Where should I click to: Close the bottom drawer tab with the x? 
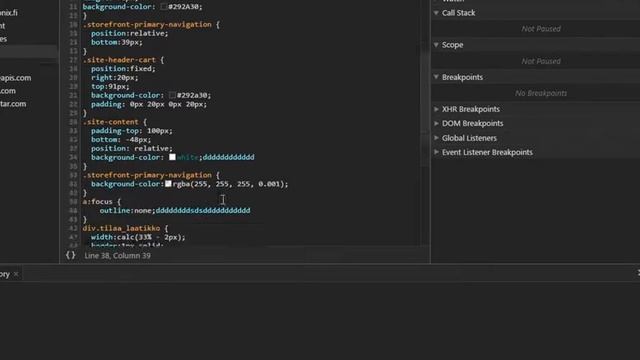[16, 274]
